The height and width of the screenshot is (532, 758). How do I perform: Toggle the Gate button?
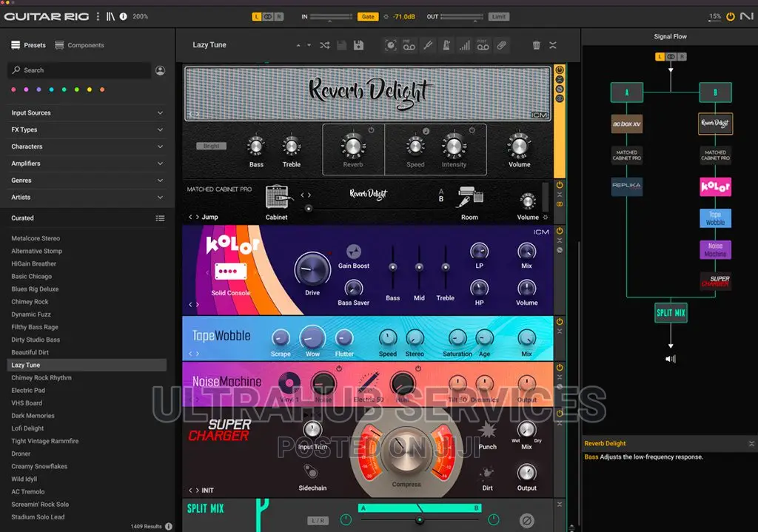[x=368, y=16]
